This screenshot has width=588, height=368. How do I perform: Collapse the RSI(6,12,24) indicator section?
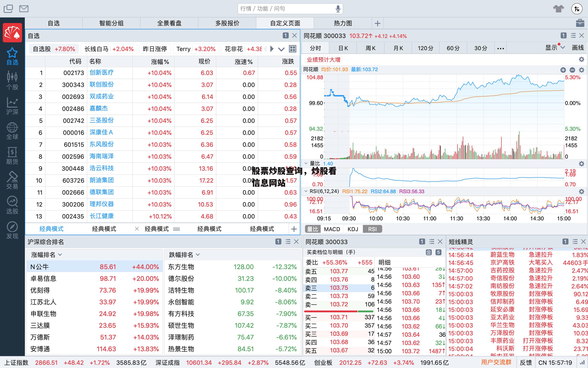pos(306,191)
